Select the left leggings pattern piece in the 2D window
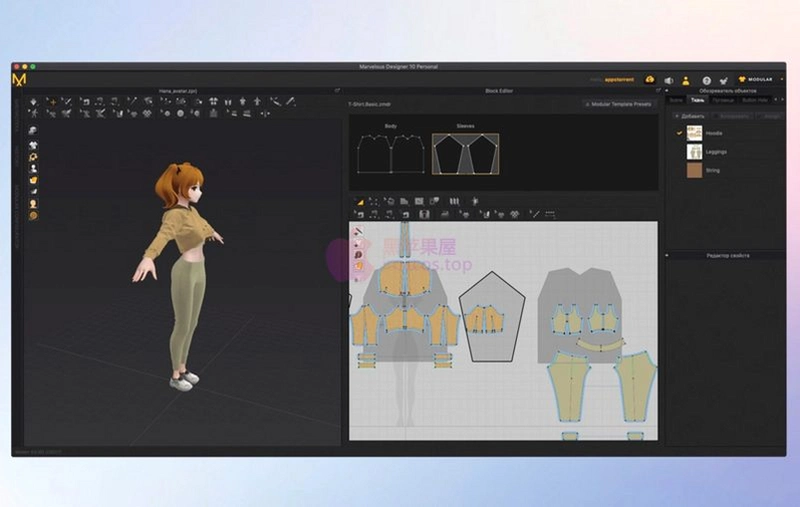This screenshot has width=800, height=507. (x=567, y=386)
